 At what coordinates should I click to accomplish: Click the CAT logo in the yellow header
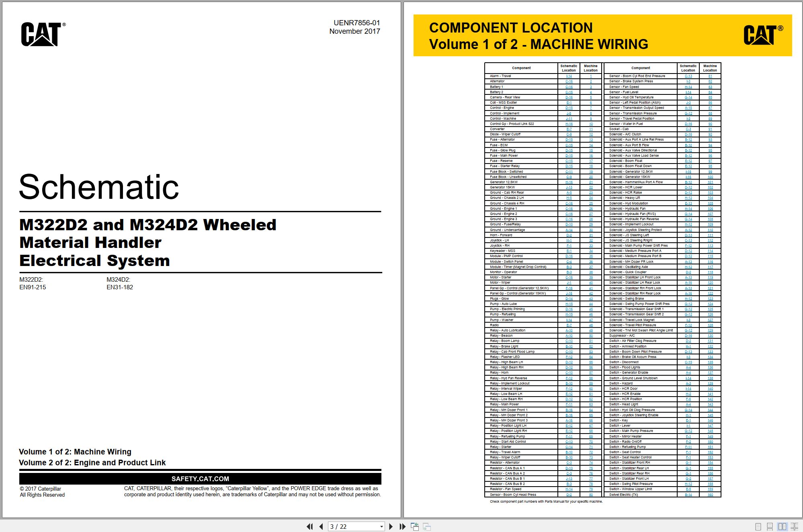click(763, 35)
